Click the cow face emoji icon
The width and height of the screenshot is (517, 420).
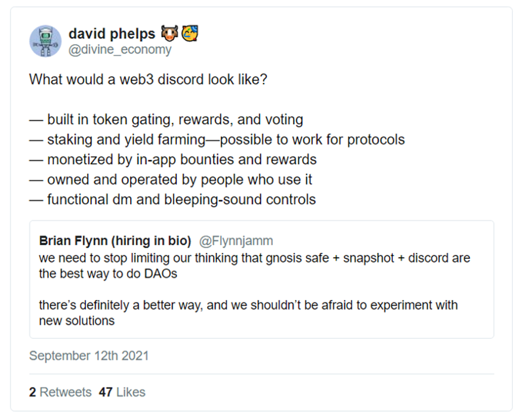170,33
